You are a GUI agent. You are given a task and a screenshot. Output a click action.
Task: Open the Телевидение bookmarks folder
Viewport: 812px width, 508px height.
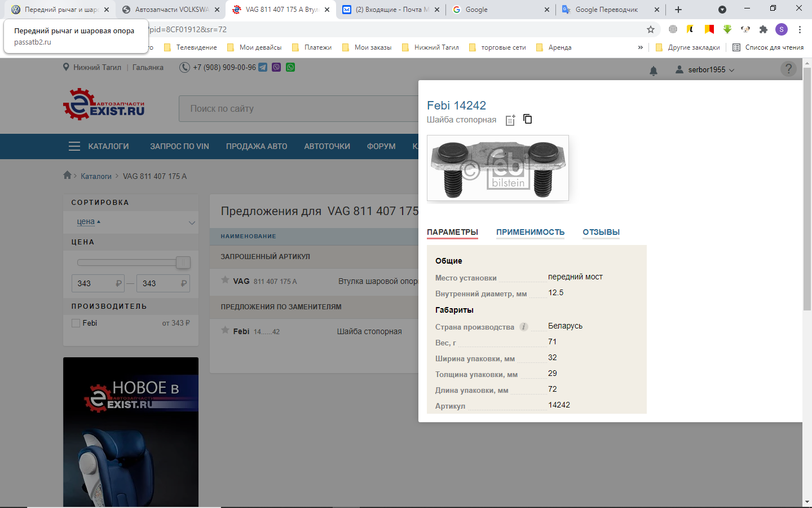[x=191, y=47]
